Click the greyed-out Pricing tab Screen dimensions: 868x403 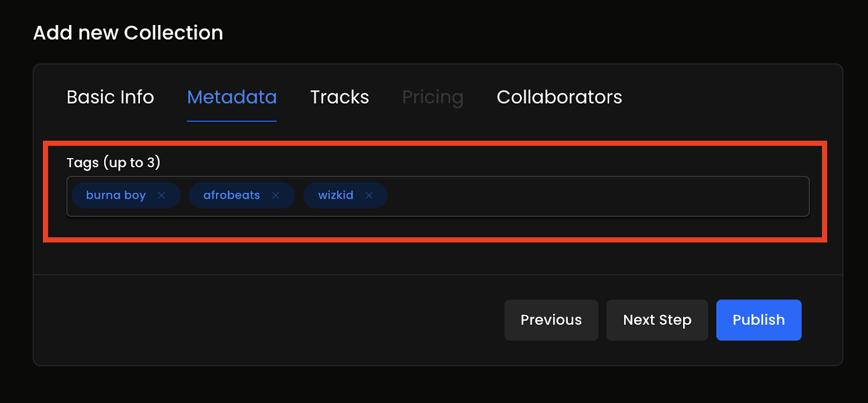[432, 97]
